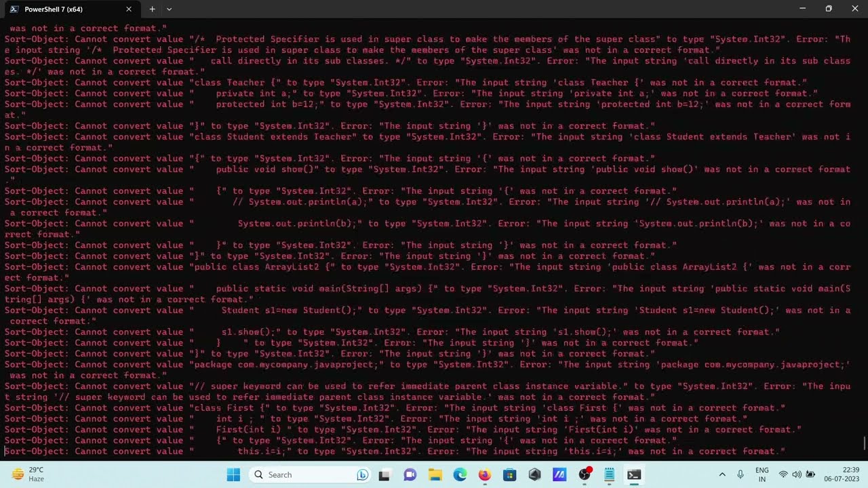Click the error line mentioning 'class Student extends Teacher'
This screenshot has height=488, width=868.
427,142
